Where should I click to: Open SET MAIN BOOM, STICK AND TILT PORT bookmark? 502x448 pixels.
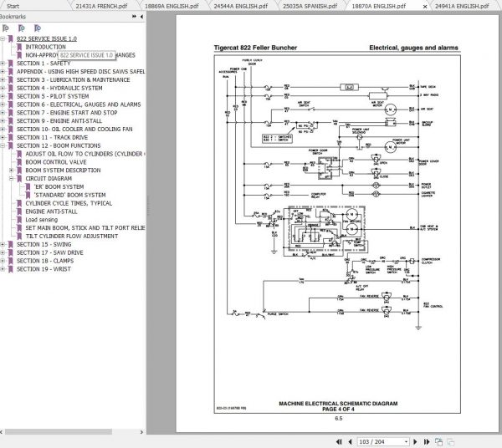85,228
